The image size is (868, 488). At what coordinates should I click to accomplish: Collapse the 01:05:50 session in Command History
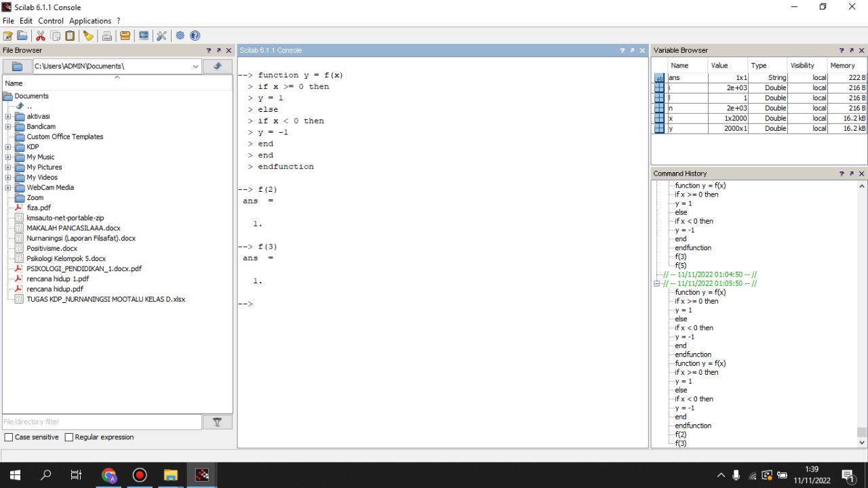pyautogui.click(x=656, y=283)
